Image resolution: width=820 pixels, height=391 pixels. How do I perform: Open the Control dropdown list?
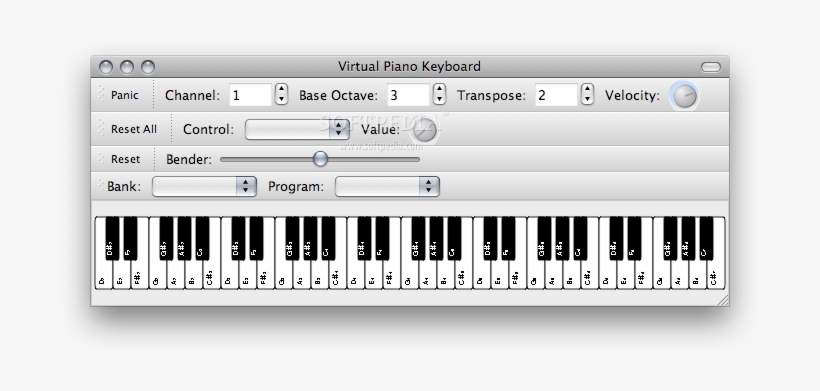(297, 129)
